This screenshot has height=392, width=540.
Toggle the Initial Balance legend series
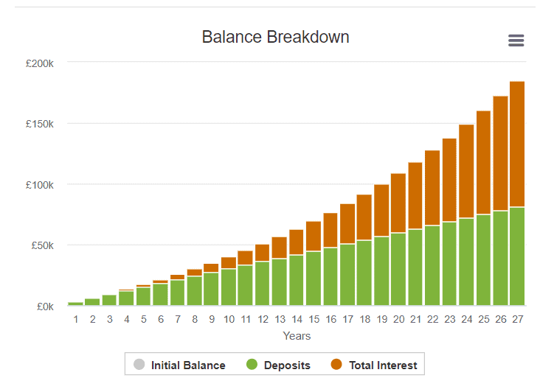pos(188,365)
